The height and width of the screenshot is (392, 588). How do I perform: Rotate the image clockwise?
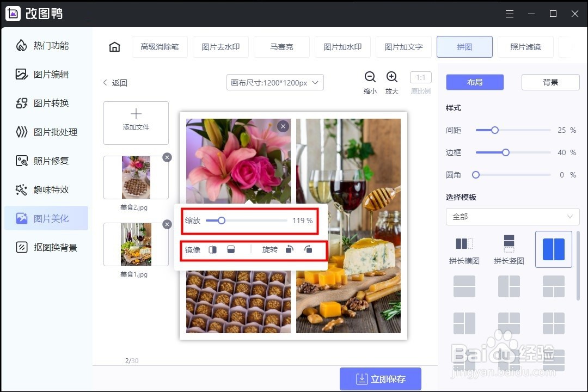(308, 249)
